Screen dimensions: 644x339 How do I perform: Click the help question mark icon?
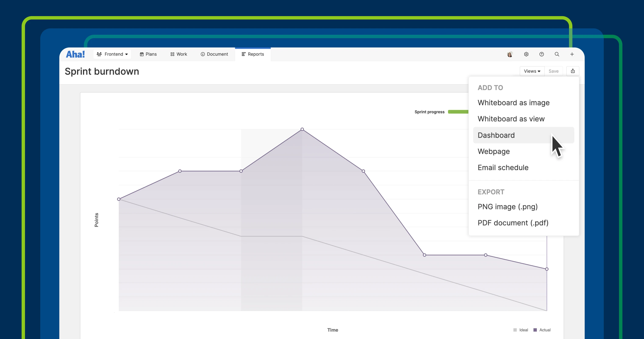tap(541, 54)
